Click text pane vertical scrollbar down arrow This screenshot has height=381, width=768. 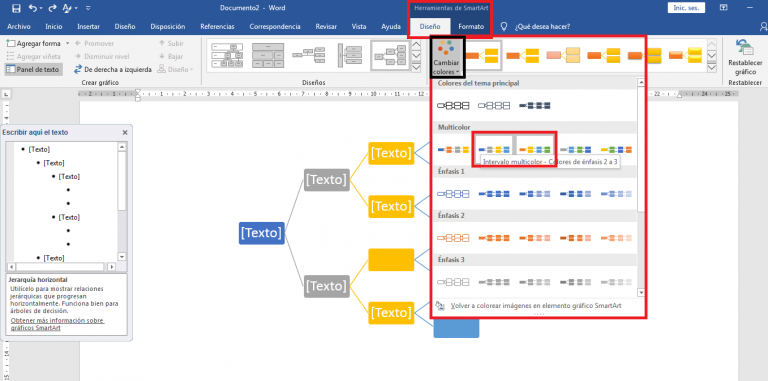click(122, 257)
